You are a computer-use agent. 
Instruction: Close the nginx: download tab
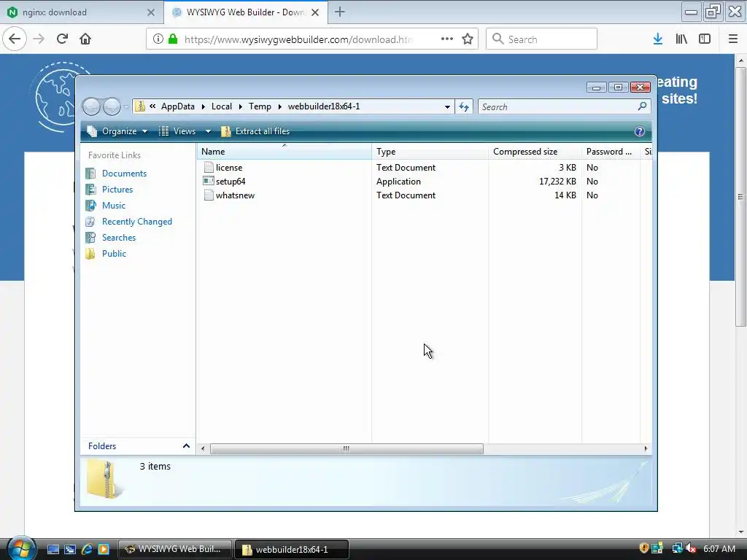click(x=151, y=12)
